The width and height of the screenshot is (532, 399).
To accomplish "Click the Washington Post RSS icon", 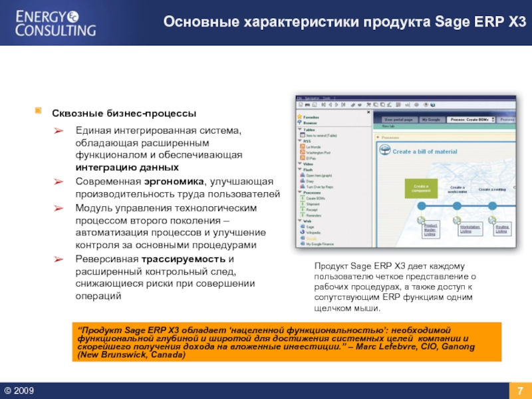I will [303, 152].
